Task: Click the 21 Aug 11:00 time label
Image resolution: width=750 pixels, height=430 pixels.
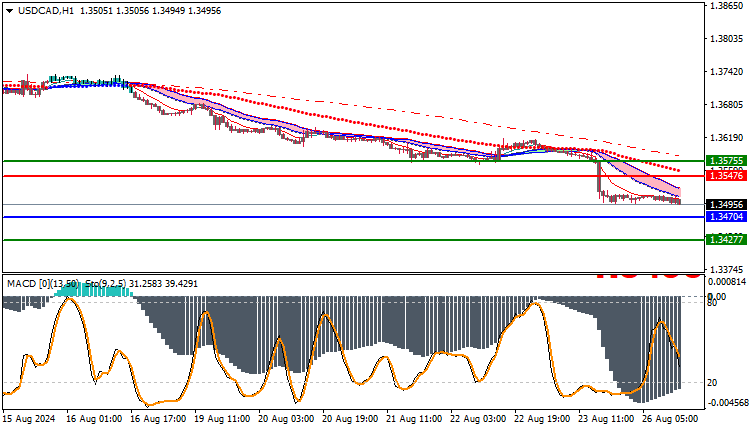Action: pyautogui.click(x=414, y=419)
